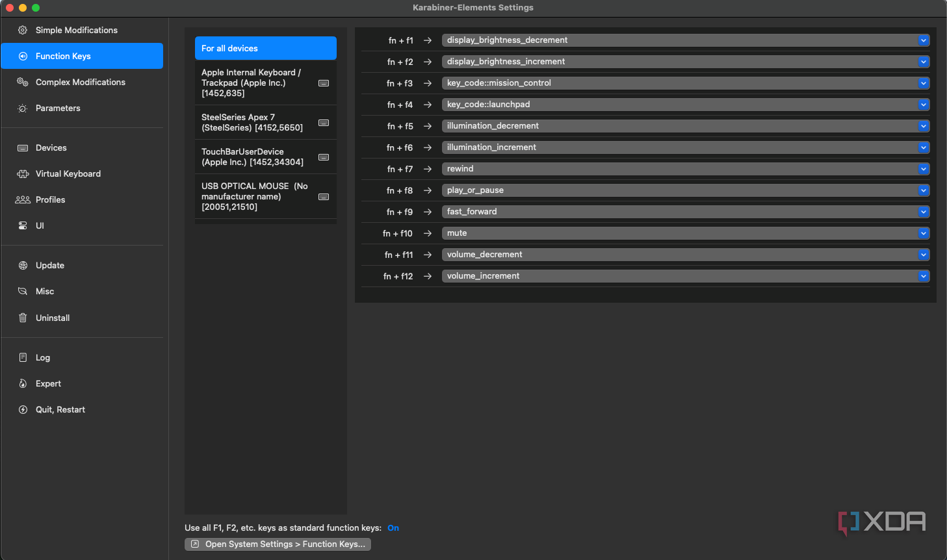Open the fn + f10 mute dropdown
Image resolution: width=947 pixels, height=560 pixels.
(x=686, y=233)
